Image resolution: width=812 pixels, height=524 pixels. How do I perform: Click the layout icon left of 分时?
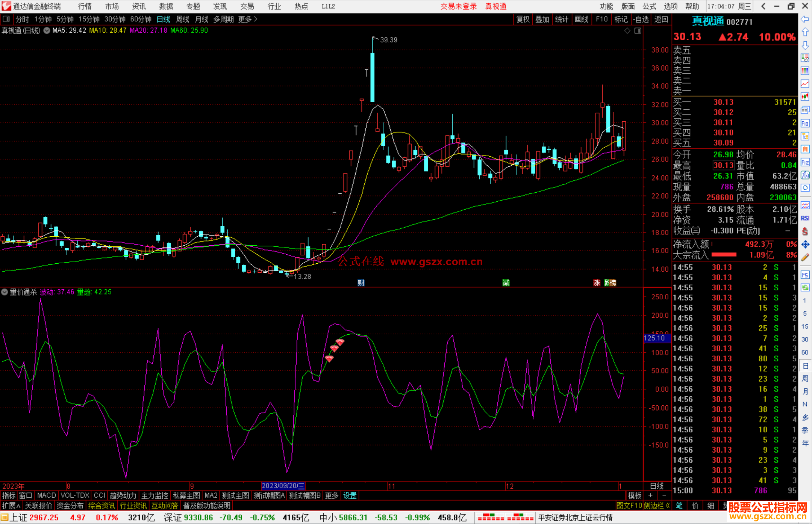pos(6,19)
